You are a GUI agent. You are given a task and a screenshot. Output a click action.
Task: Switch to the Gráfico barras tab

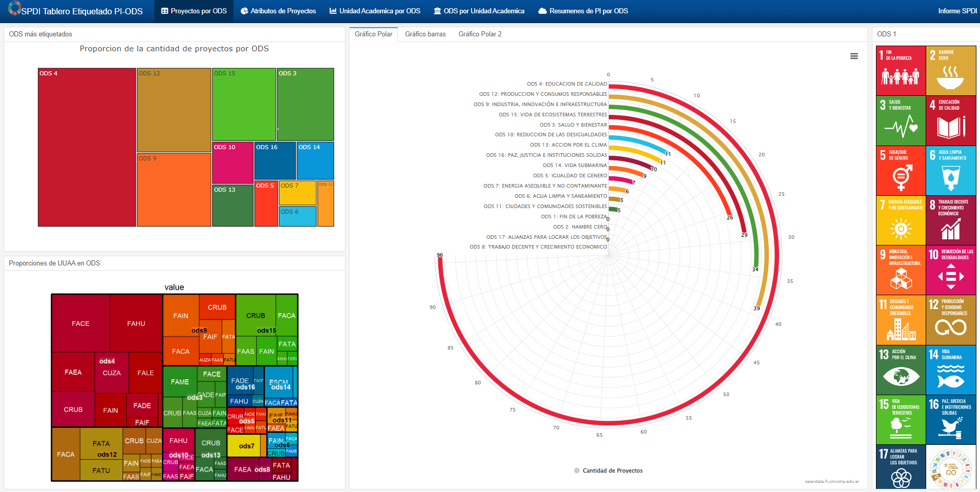click(425, 34)
